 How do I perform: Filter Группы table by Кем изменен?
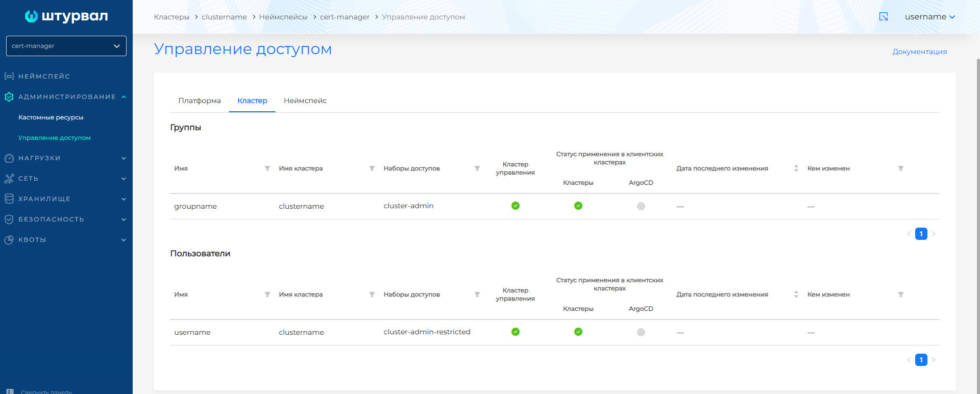coord(901,168)
